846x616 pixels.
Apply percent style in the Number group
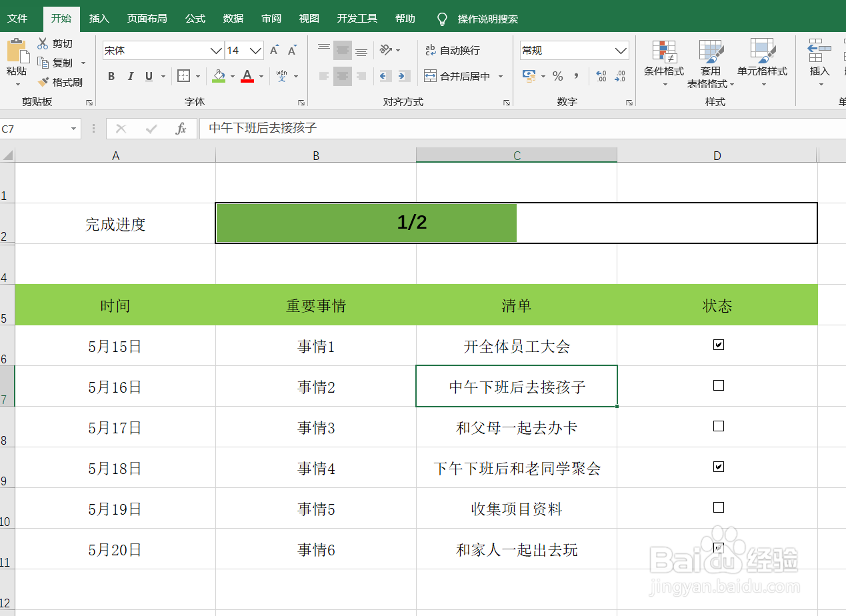557,76
